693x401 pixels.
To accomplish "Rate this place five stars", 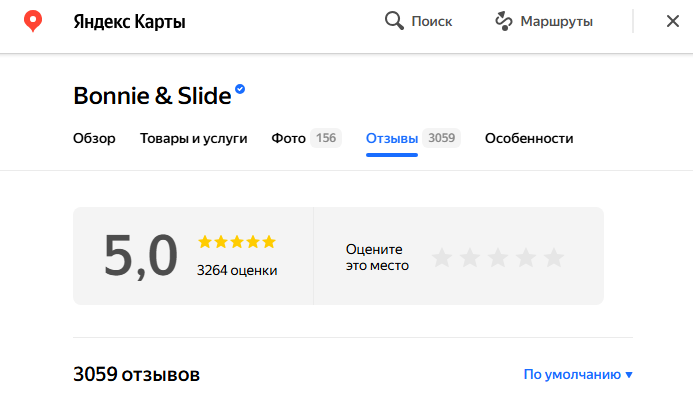I will (554, 258).
